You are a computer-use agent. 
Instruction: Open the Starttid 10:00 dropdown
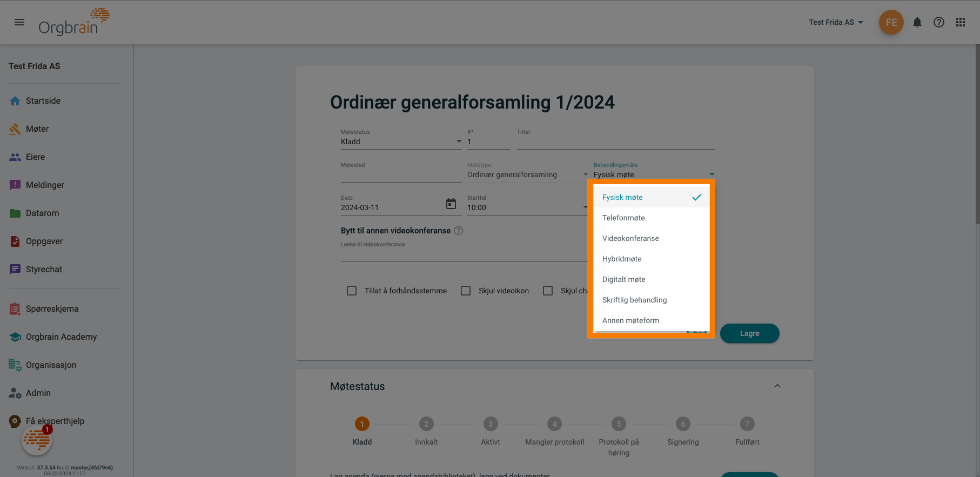528,207
